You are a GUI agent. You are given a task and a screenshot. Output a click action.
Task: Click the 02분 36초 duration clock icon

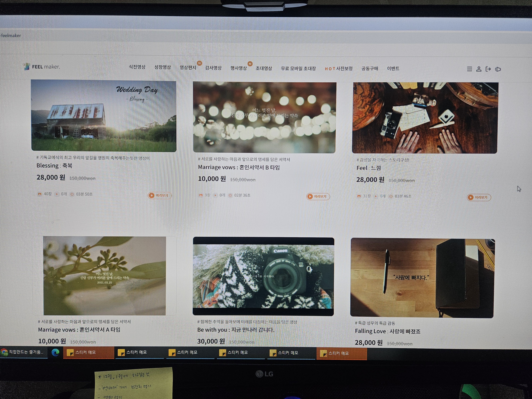230,195
